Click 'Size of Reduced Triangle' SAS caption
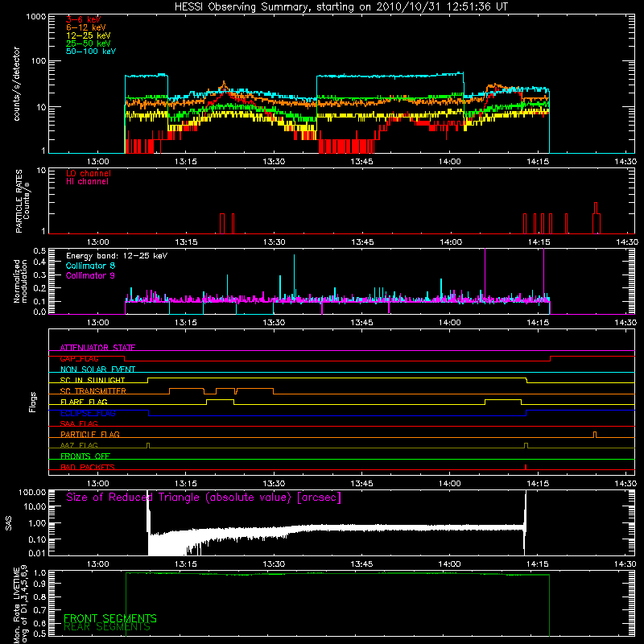The image size is (644, 644). click(204, 497)
